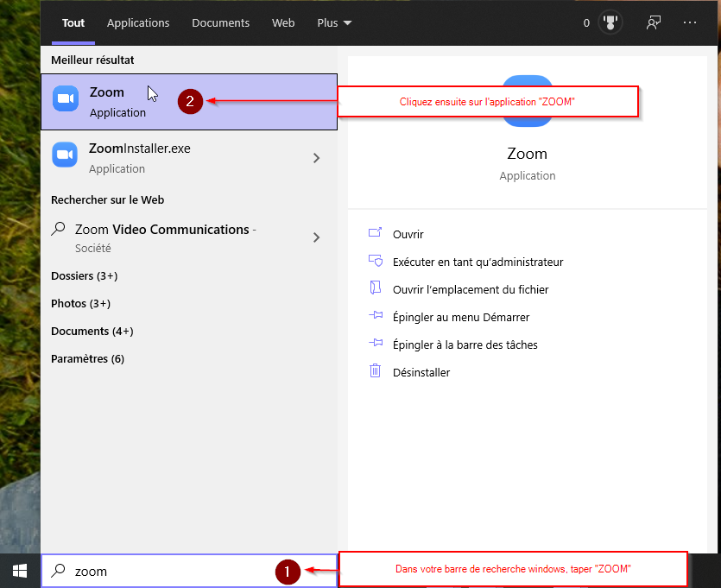Image resolution: width=721 pixels, height=588 pixels.
Task: Select Ouvrir l'emplacement du fichier
Action: (470, 289)
